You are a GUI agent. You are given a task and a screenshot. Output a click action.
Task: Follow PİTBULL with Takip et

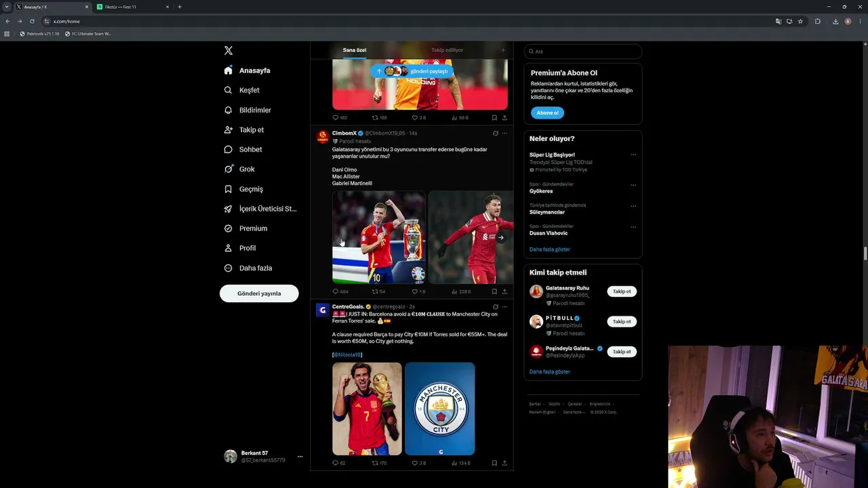622,321
